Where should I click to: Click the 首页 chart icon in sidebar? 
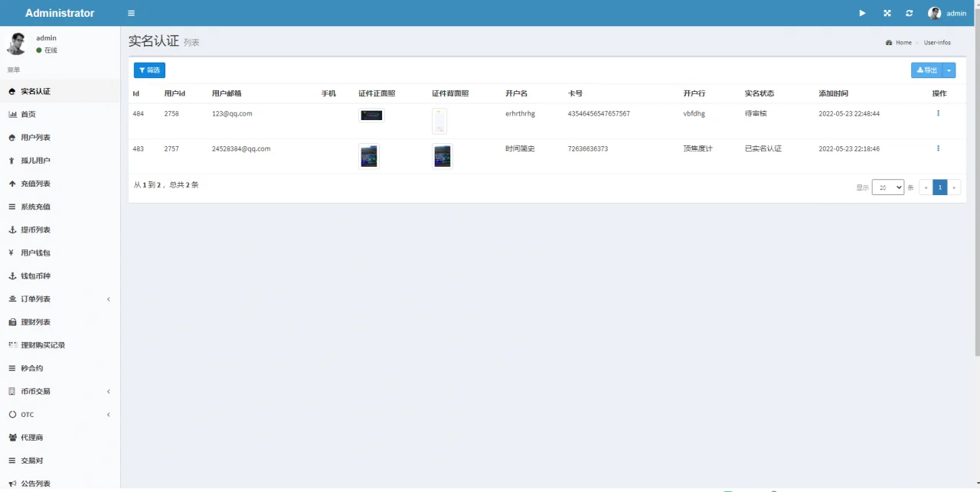click(x=12, y=115)
